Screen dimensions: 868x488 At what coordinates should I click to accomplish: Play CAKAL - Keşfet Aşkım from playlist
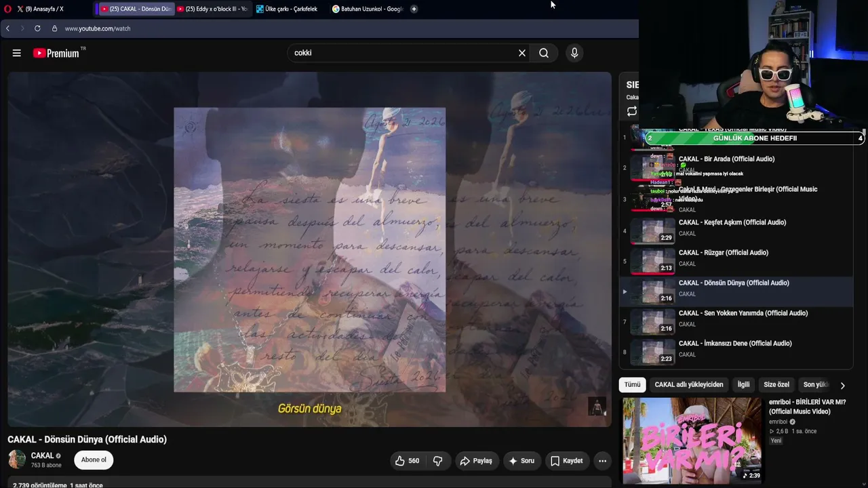737,231
